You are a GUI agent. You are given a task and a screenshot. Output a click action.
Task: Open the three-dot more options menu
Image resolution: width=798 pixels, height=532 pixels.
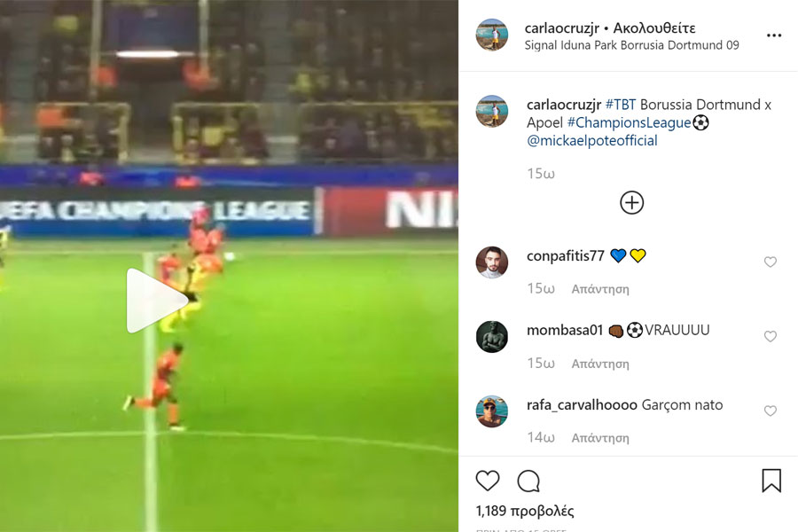(x=773, y=35)
